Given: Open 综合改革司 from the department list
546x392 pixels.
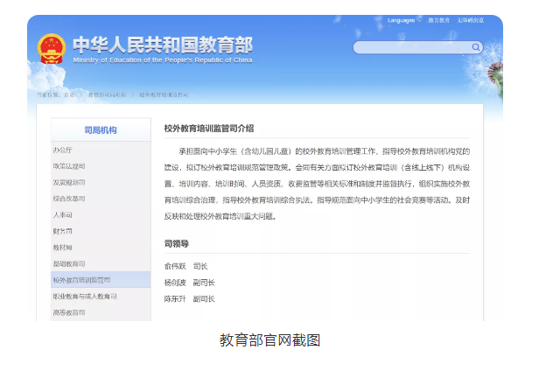Looking at the screenshot, I should click(69, 199).
